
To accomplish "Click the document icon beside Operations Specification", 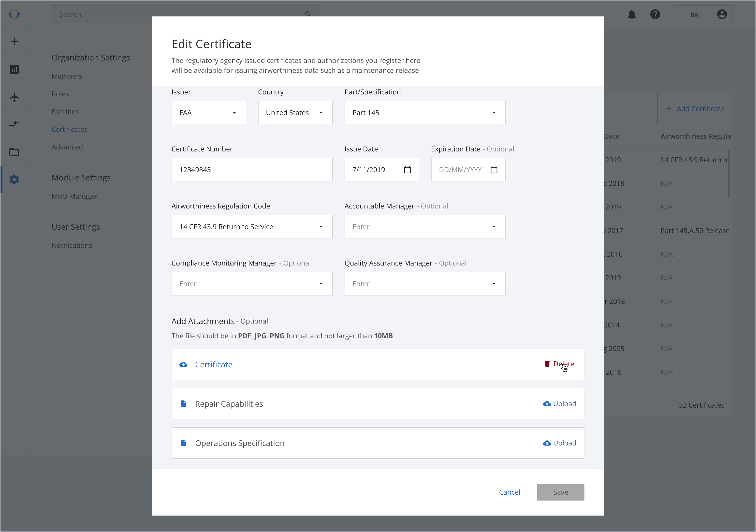I will pyautogui.click(x=183, y=443).
